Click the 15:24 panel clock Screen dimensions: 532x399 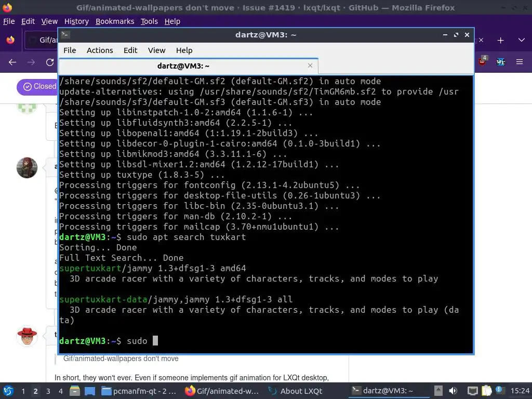click(520, 391)
